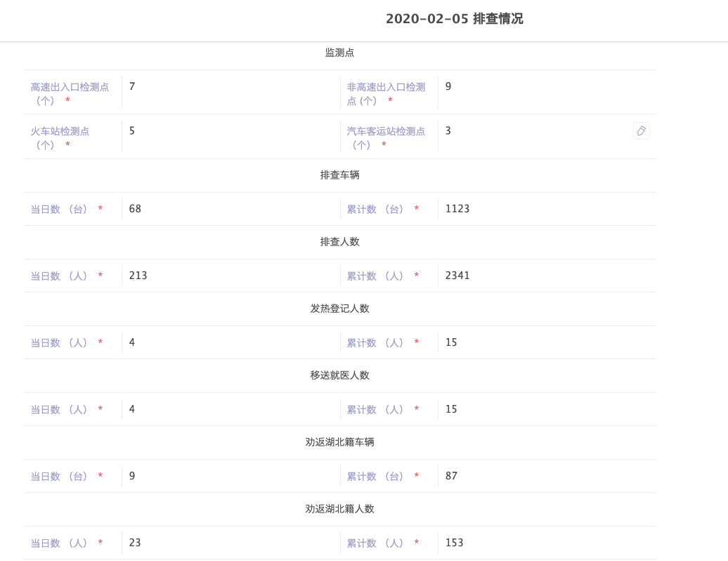The height and width of the screenshot is (561, 728).
Task: Click the 移送就医人数 daily value 4
Action: (x=132, y=410)
